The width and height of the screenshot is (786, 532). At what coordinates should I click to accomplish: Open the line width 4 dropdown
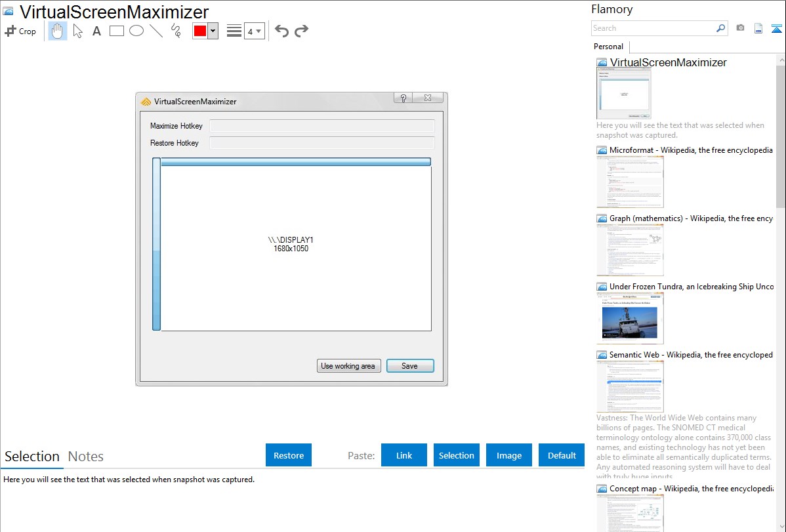pyautogui.click(x=254, y=31)
